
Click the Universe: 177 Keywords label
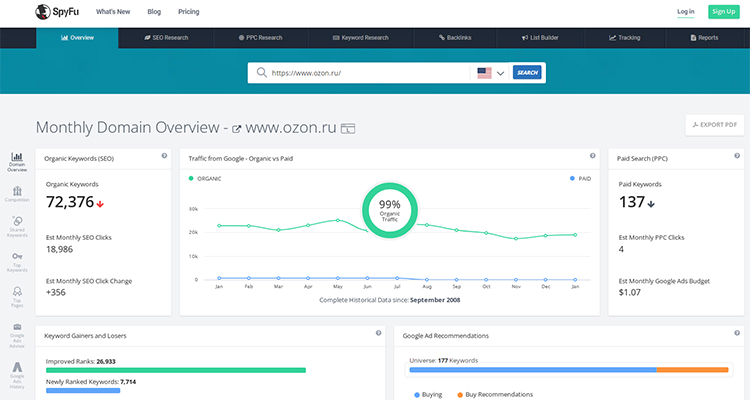[x=443, y=361]
